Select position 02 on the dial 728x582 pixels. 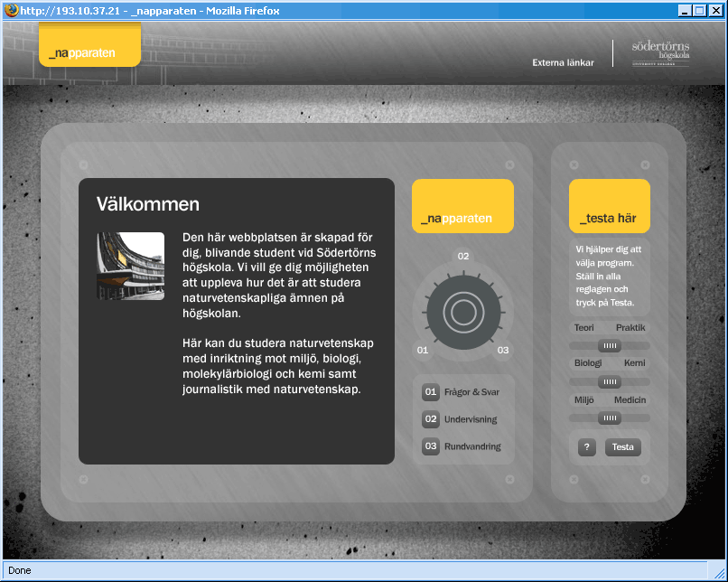463,257
